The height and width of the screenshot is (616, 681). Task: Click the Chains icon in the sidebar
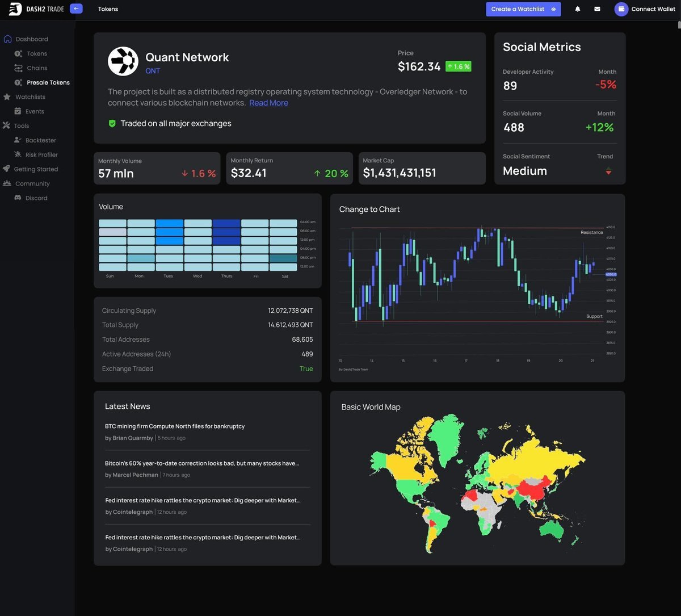pos(18,68)
